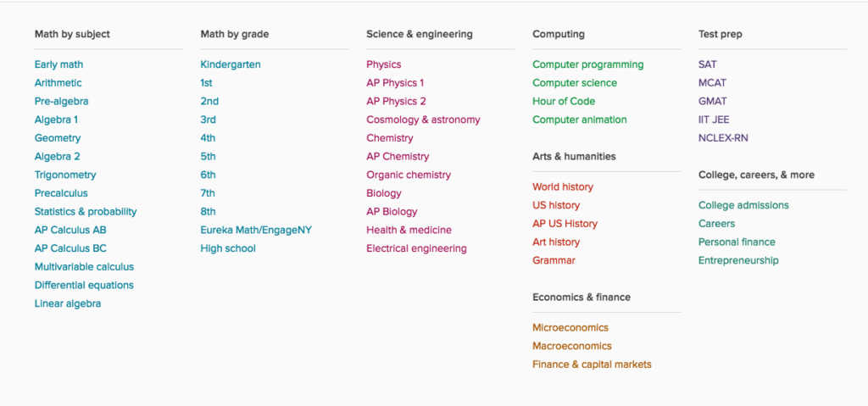The width and height of the screenshot is (868, 406).
Task: Open Organic chemistry subject
Action: click(x=409, y=175)
